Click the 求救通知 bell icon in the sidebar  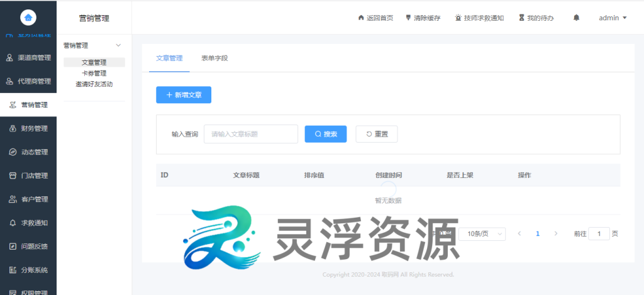(13, 223)
